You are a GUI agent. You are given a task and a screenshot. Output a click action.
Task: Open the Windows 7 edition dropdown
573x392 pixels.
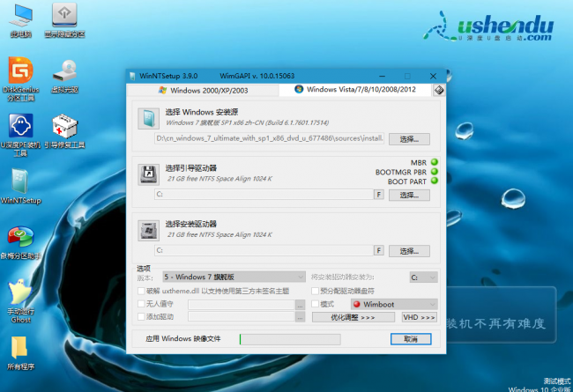[234, 277]
